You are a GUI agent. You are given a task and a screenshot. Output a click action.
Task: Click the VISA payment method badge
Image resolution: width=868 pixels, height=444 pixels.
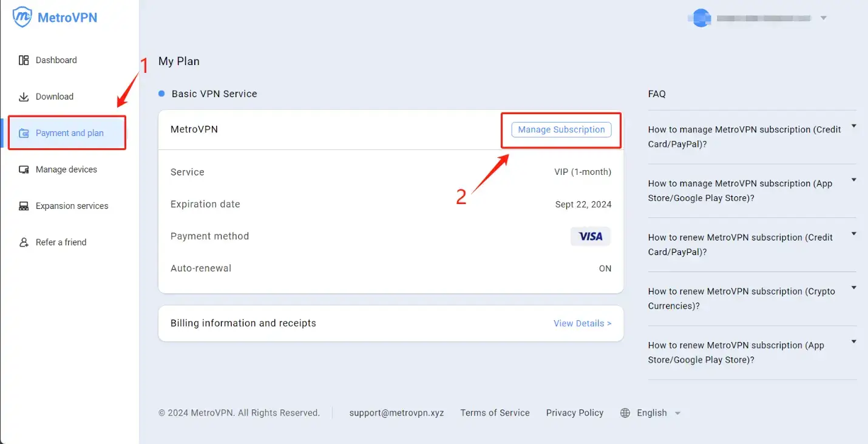(x=591, y=236)
